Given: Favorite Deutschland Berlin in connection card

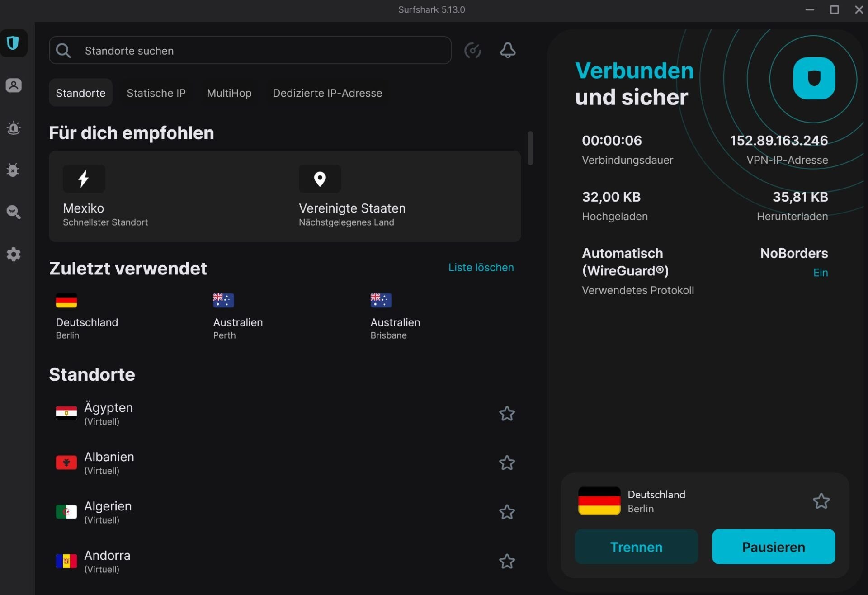Looking at the screenshot, I should point(821,501).
